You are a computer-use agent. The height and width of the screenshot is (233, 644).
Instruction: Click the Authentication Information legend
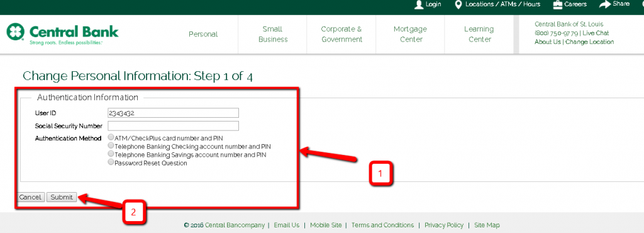(x=87, y=98)
